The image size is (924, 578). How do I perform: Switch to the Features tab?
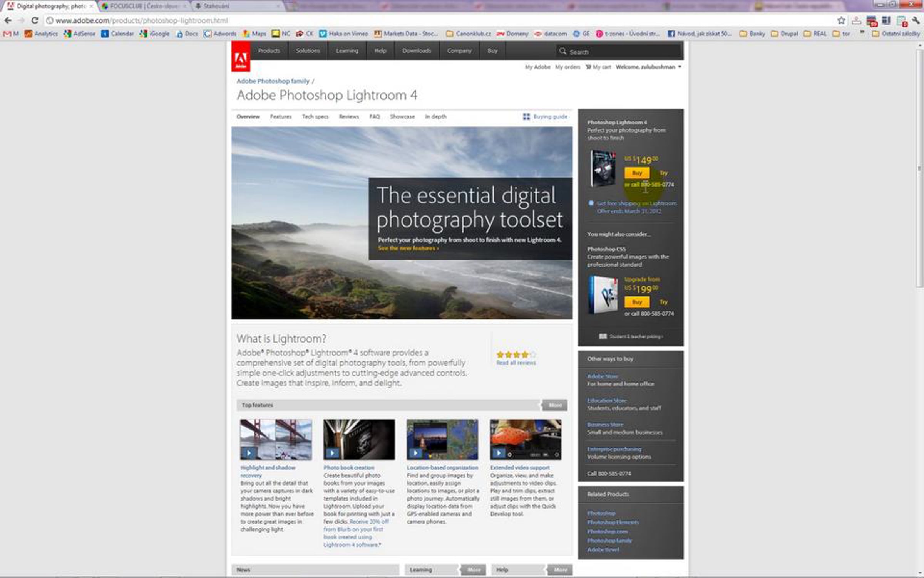point(281,116)
